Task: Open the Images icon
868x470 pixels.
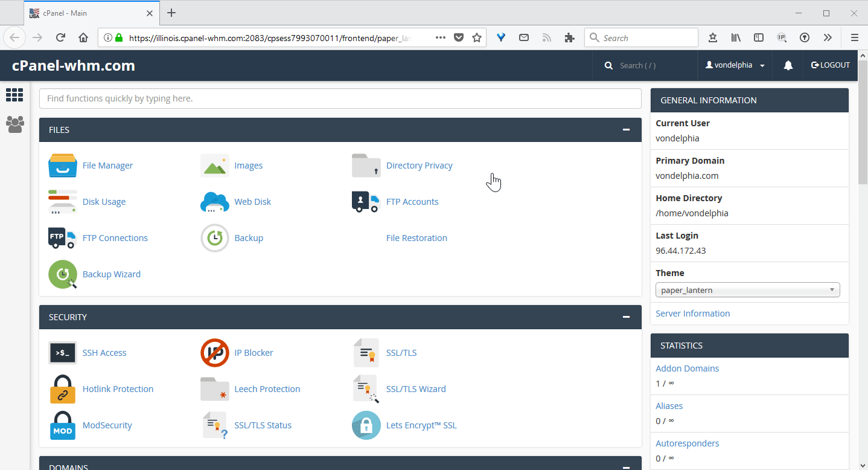Action: pyautogui.click(x=215, y=166)
